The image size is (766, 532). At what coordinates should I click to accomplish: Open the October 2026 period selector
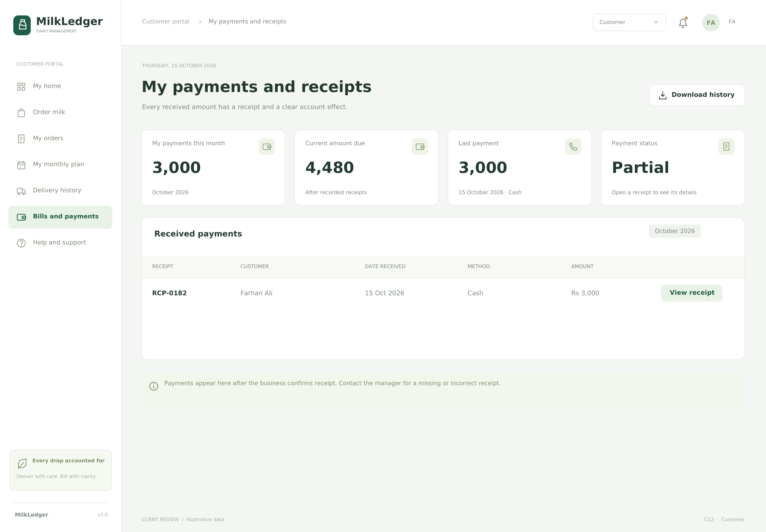pyautogui.click(x=675, y=231)
